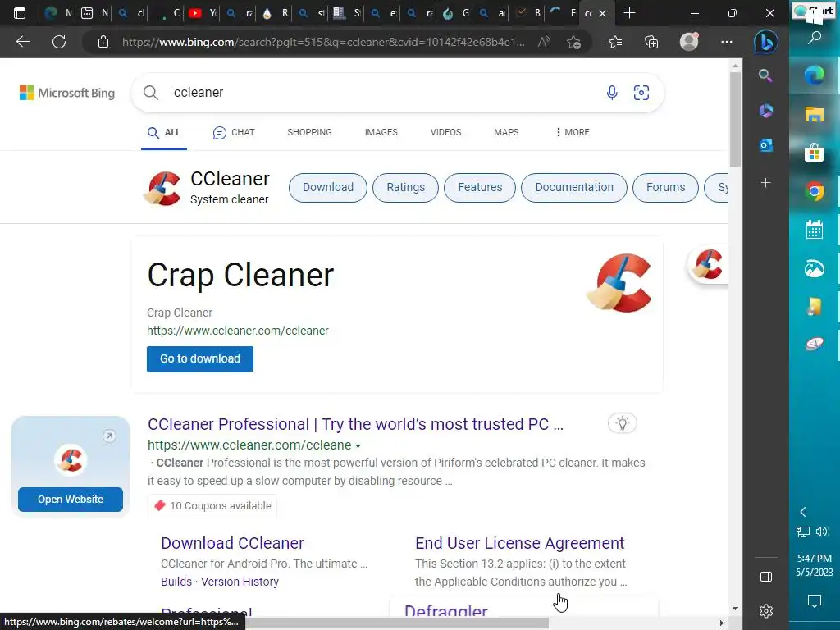Click the vertical page scrollbar thumb
The image size is (840, 630).
click(x=735, y=119)
